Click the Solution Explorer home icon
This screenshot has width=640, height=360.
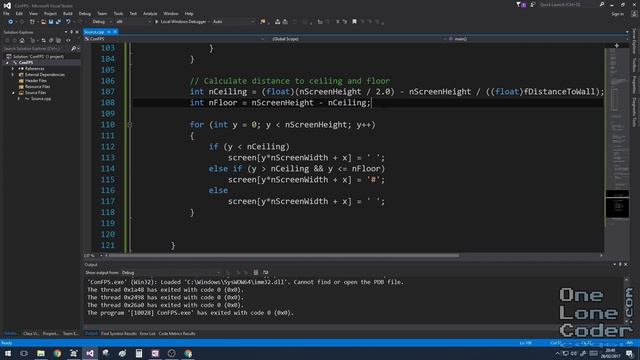(22, 40)
